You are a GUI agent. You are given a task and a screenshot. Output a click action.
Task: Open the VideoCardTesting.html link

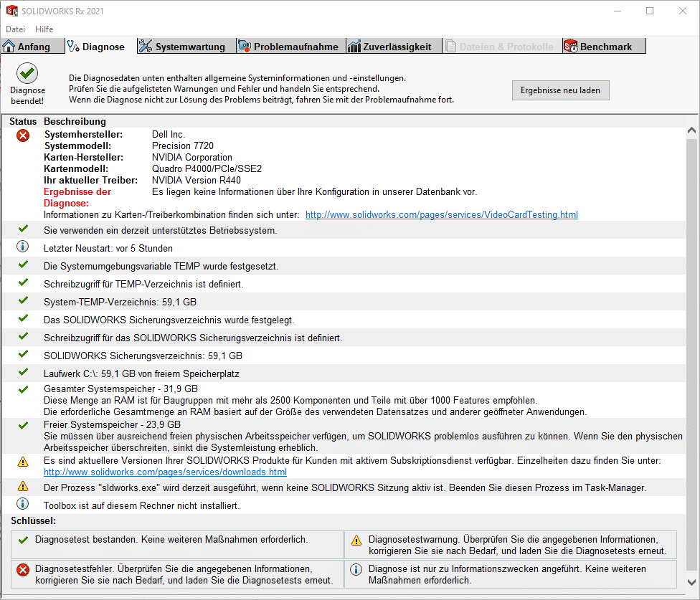(441, 214)
